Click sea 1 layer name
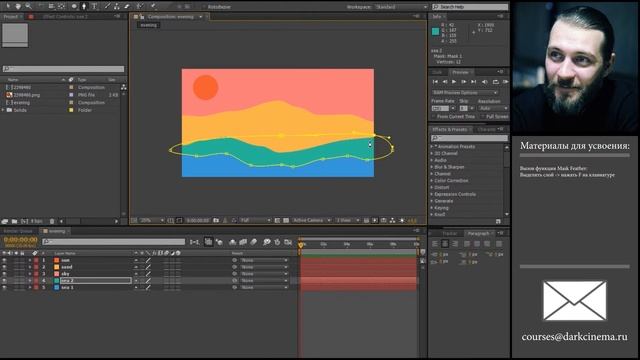640x360 pixels. pyautogui.click(x=67, y=288)
